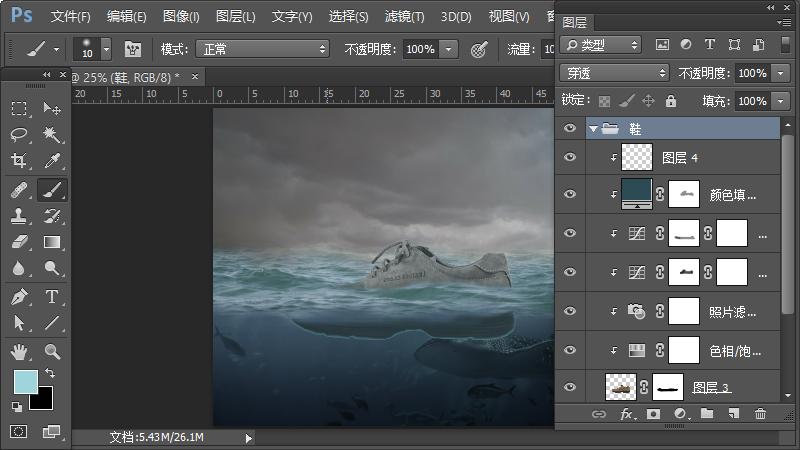The image size is (800, 450).
Task: Open layer opacity dropdown arrow
Action: [781, 73]
